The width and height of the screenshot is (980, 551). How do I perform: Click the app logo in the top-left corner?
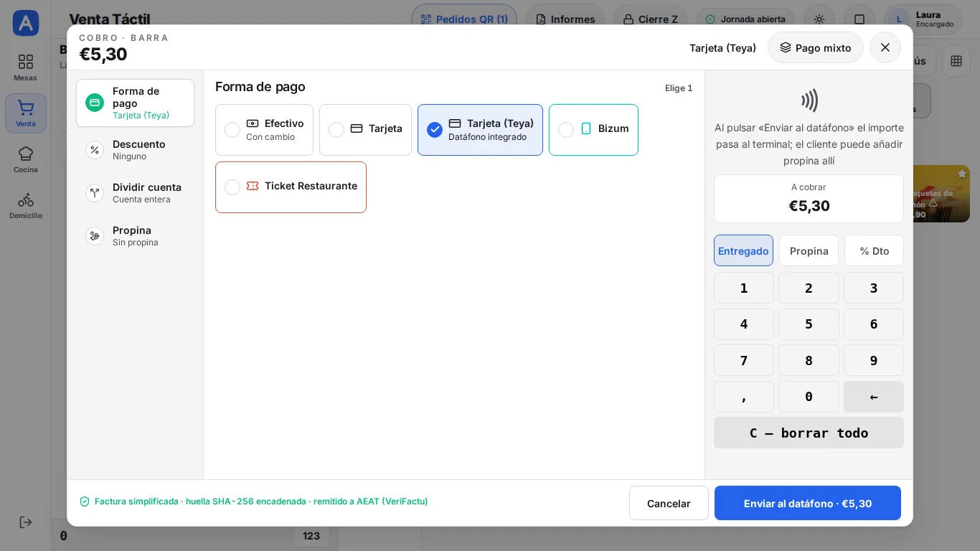pos(26,23)
